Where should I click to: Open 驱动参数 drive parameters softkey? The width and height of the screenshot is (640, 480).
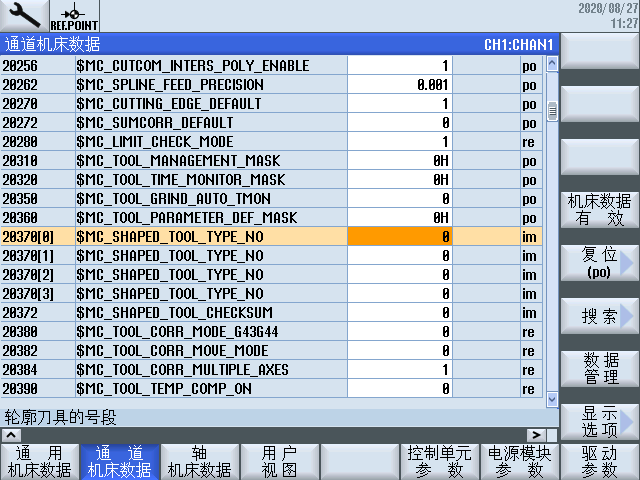click(599, 461)
